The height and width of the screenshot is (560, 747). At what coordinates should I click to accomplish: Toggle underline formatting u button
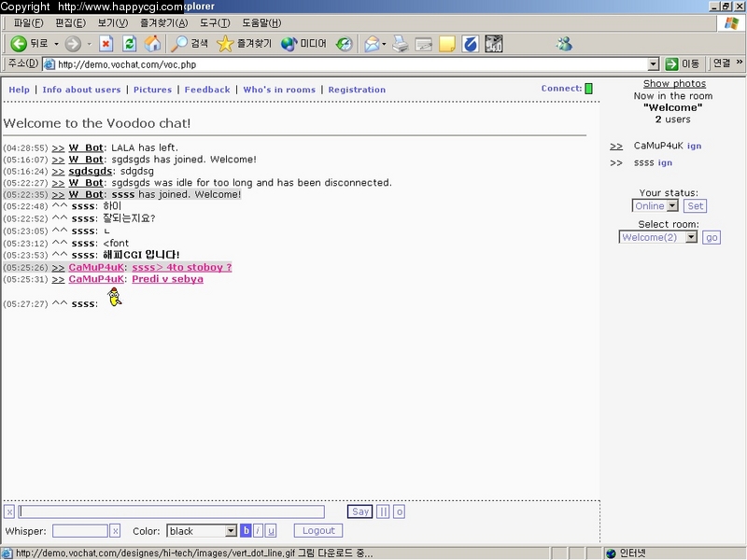point(271,530)
